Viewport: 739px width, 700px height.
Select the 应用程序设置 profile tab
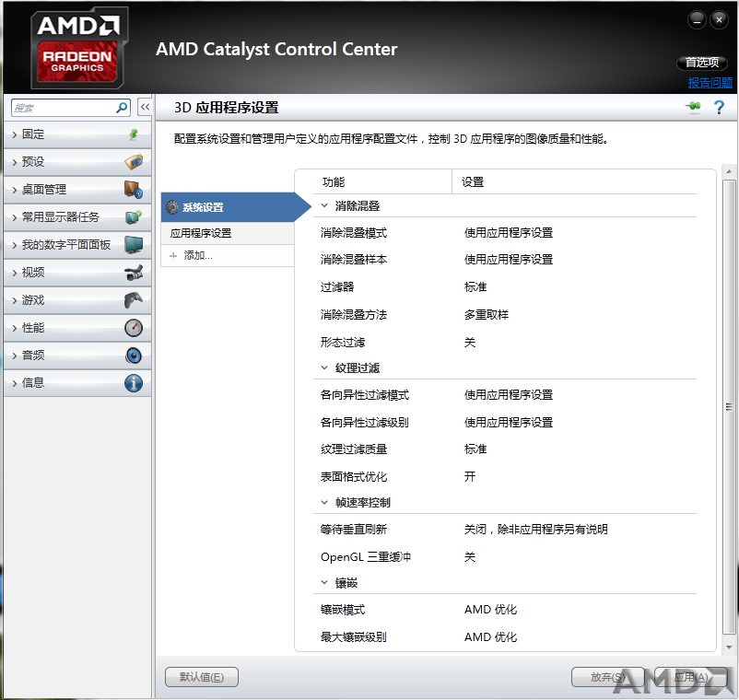click(228, 233)
